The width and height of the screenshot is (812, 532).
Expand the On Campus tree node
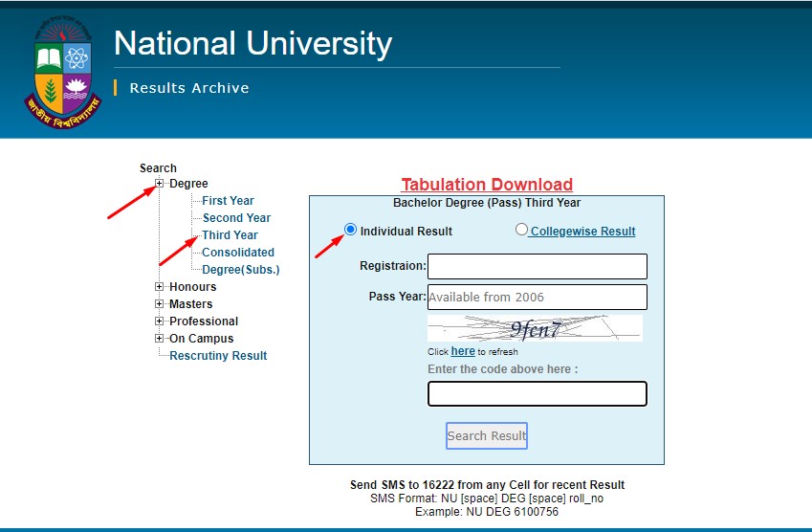160,339
